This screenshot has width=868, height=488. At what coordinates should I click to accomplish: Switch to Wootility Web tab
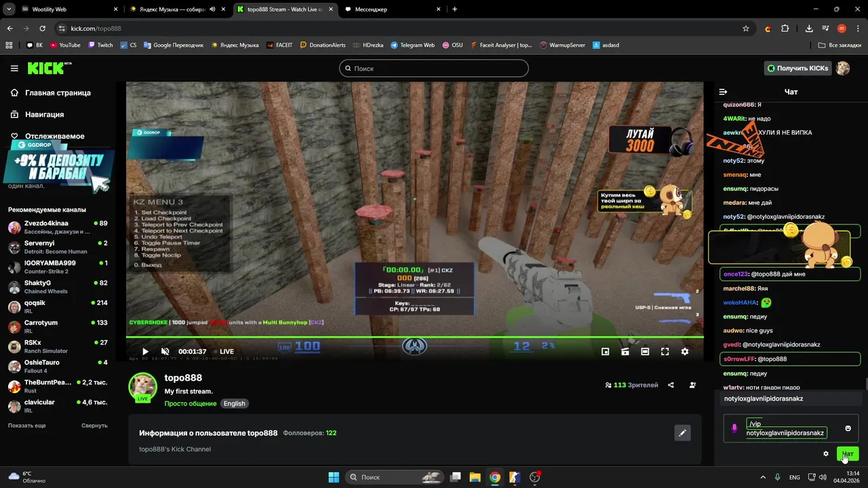[68, 9]
